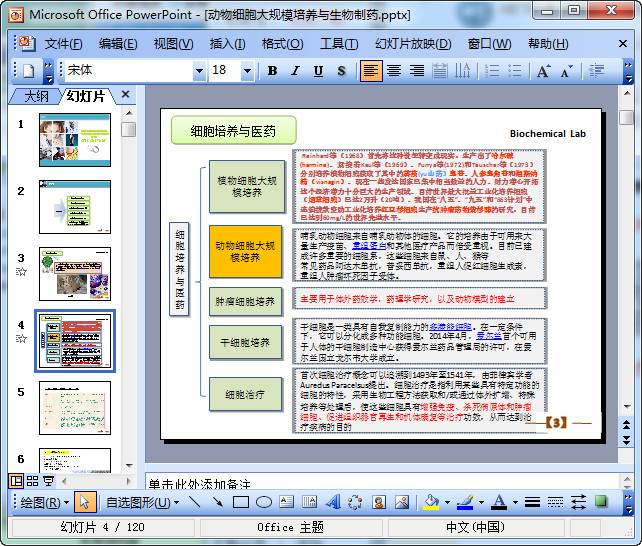Expand the 自选图形 AutoShapes menu
The image size is (642, 546).
[x=138, y=502]
